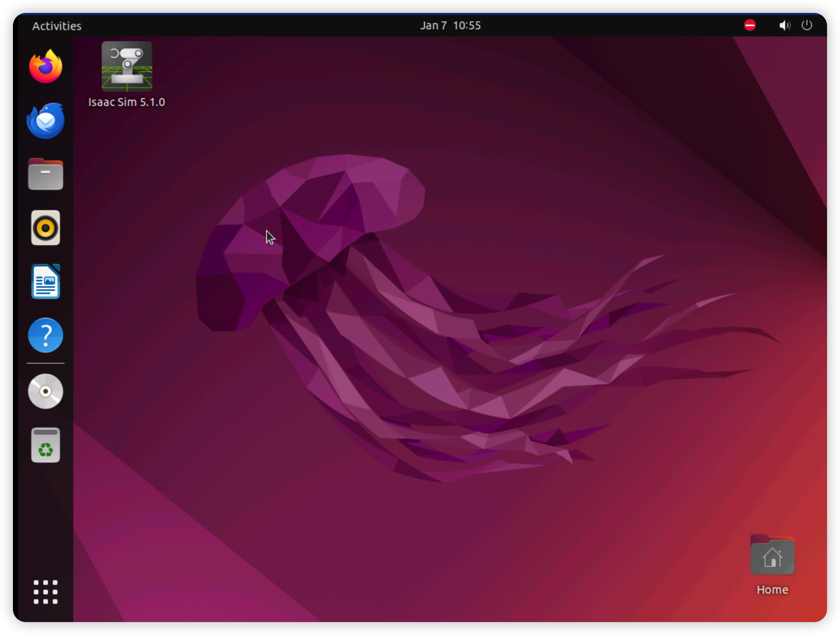Open the Files manager dock icon
The height and width of the screenshot is (635, 840).
[46, 174]
